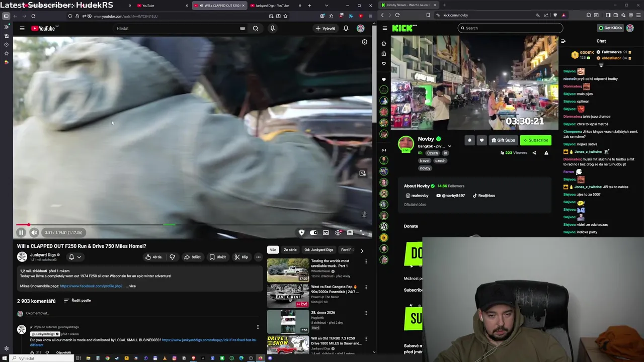The width and height of the screenshot is (644, 362).
Task: Open Kick browse icon in sidebar
Action: 384,54
